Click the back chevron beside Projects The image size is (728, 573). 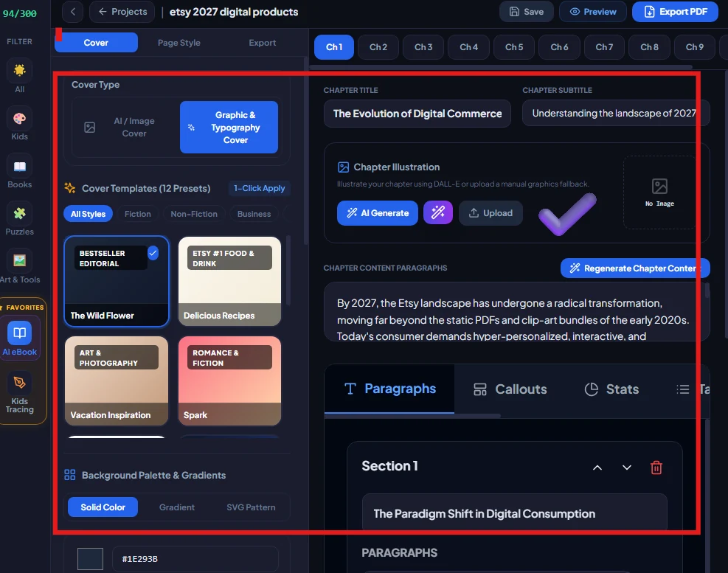click(x=73, y=12)
